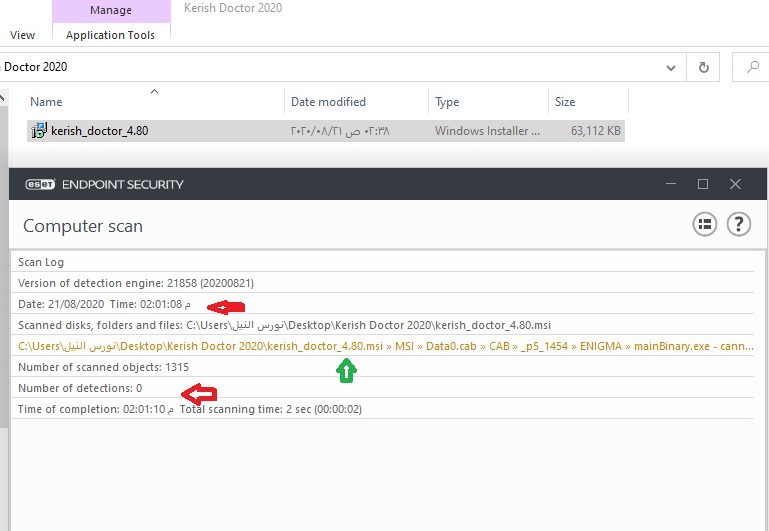Select the Manage contextual tab
Image resolution: width=769 pixels, height=531 pixels.
pos(110,11)
